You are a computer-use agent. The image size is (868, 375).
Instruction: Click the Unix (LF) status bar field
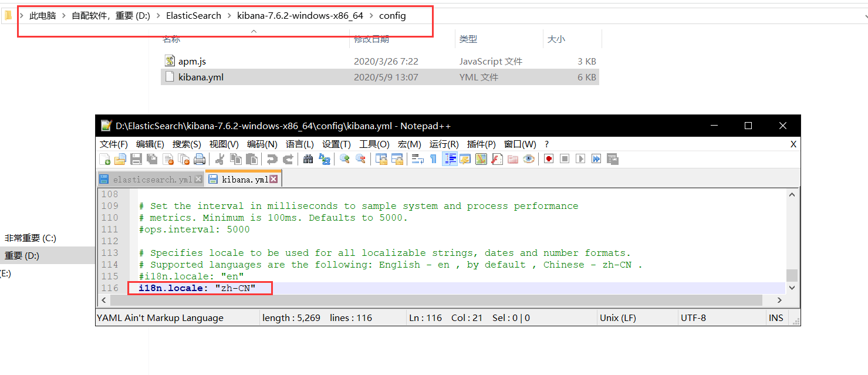click(618, 317)
